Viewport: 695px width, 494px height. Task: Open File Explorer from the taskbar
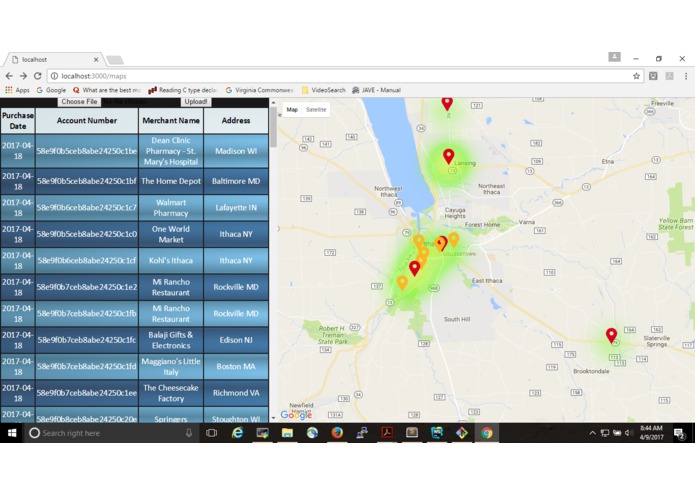pyautogui.click(x=287, y=433)
